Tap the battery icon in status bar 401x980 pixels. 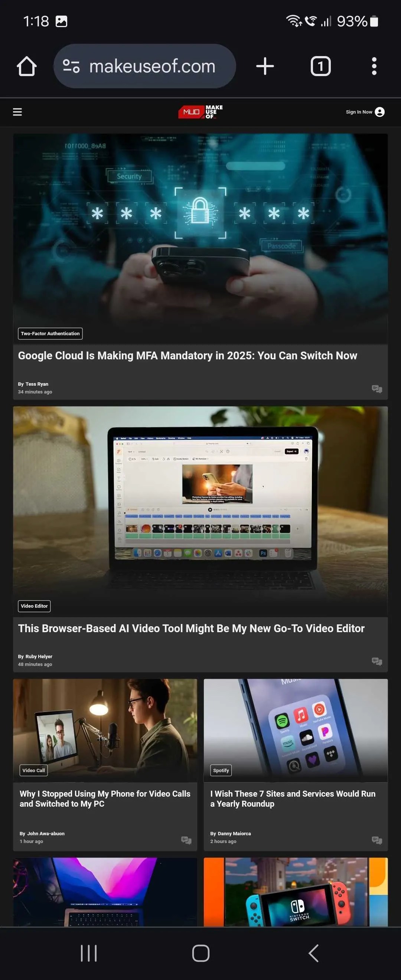(x=374, y=21)
